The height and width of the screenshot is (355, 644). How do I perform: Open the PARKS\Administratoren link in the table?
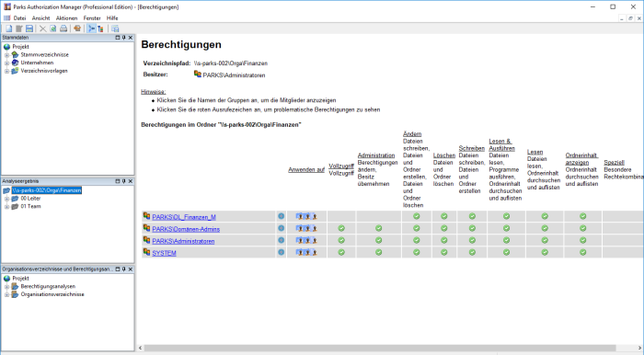[x=183, y=241]
